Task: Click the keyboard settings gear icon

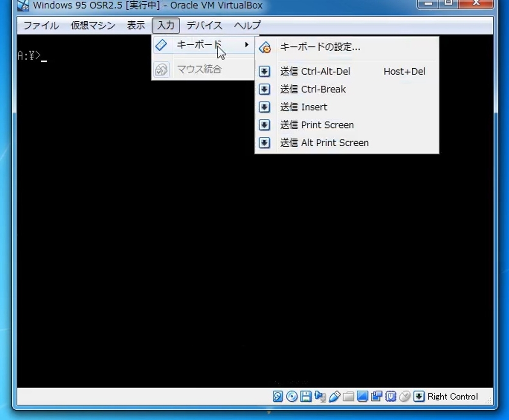Action: point(265,48)
